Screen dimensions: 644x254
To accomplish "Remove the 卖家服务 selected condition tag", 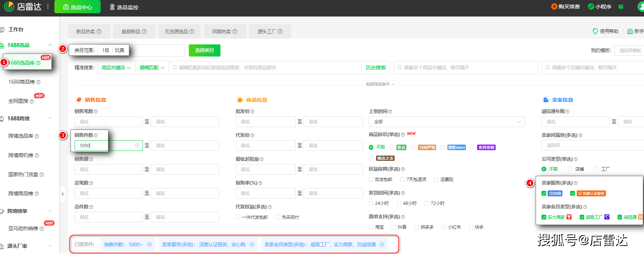I will click(x=252, y=244).
